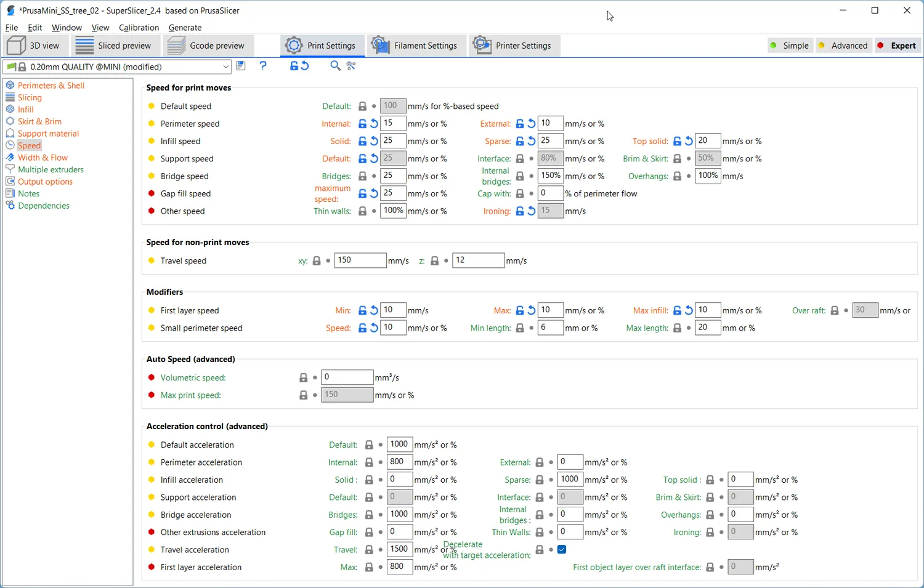Open Perimeters & Shell settings page
This screenshot has height=588, width=924.
pos(51,86)
